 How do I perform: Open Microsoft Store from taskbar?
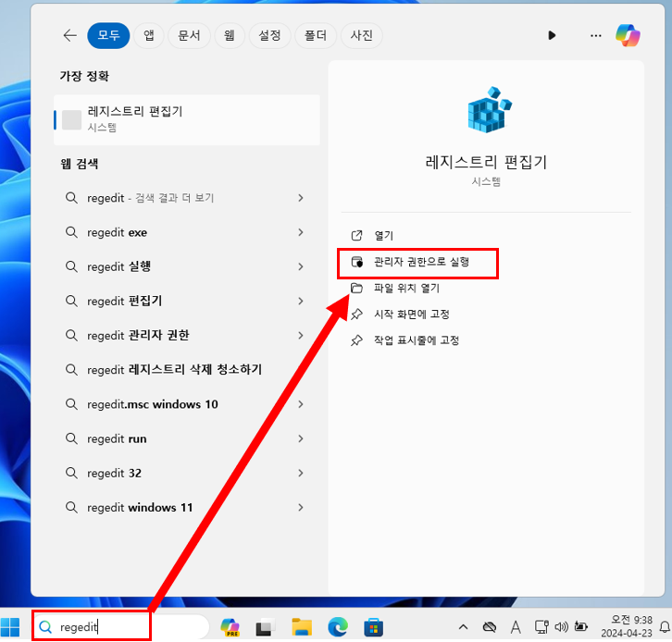374,627
